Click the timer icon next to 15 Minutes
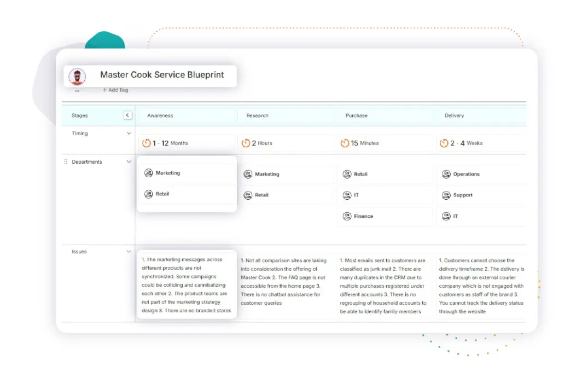588x383 pixels. [x=344, y=143]
